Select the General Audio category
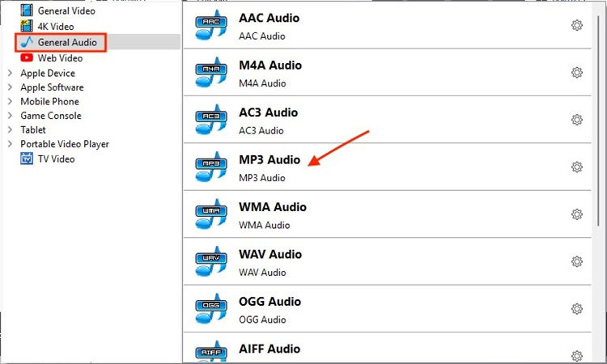The width and height of the screenshot is (607, 364). (x=66, y=42)
